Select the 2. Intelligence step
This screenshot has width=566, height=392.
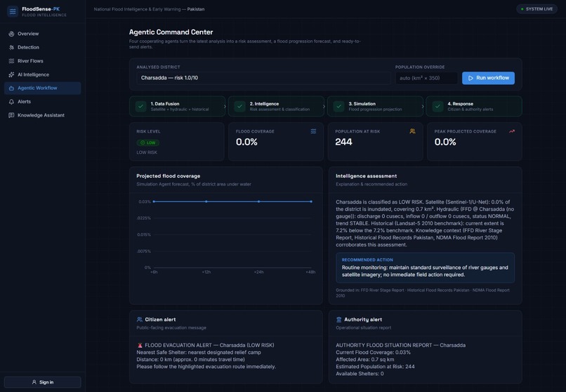276,107
